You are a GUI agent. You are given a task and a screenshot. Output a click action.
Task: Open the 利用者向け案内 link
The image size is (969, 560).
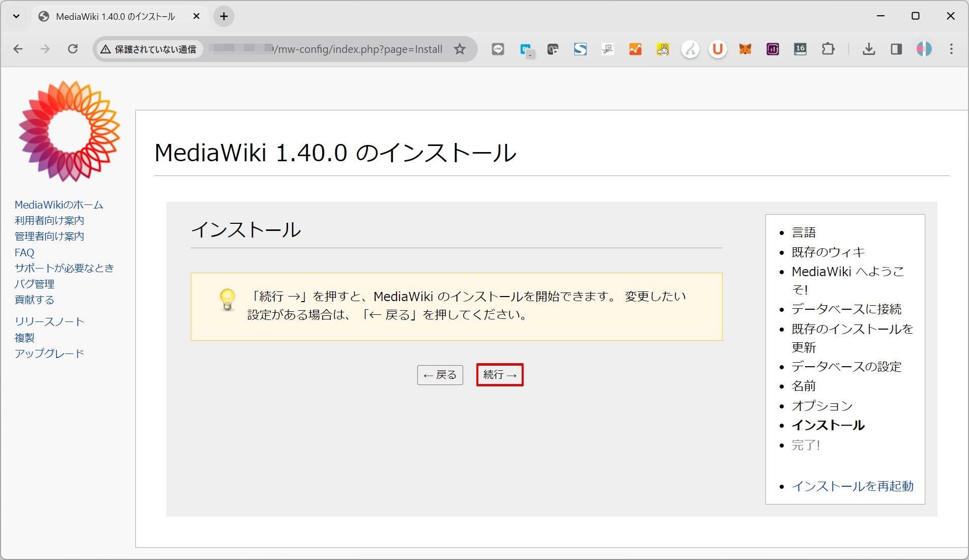(x=49, y=220)
